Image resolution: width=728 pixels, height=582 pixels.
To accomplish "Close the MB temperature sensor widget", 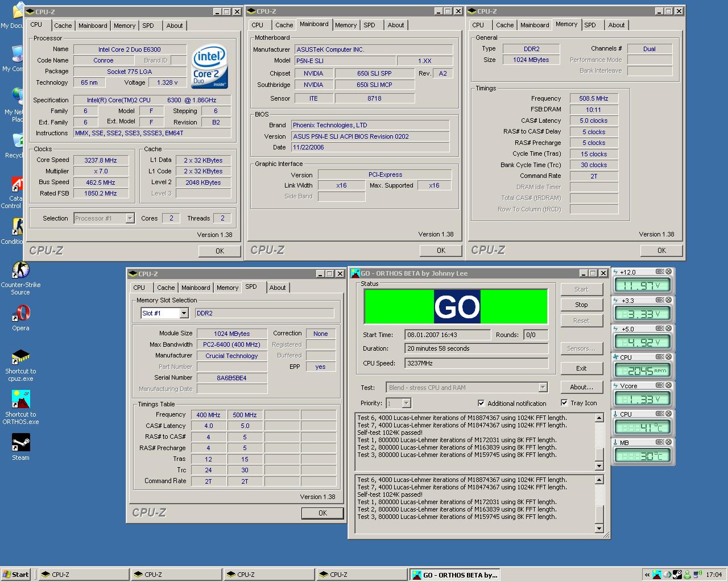I will (x=669, y=442).
